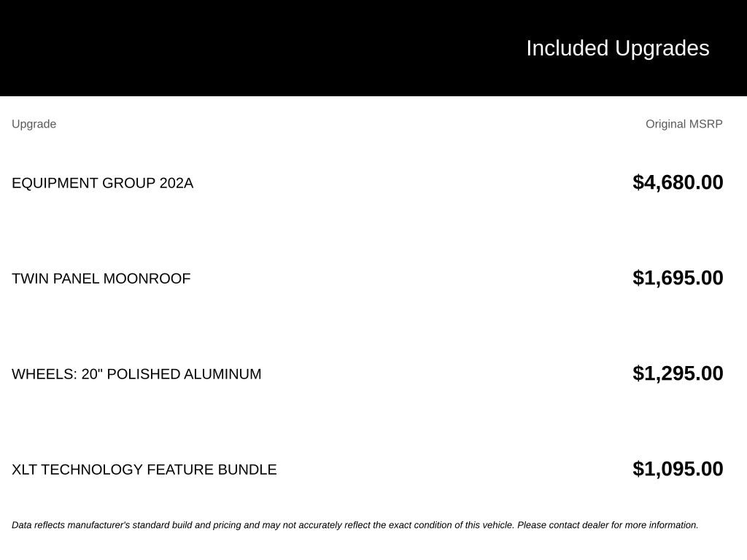Image resolution: width=747 pixels, height=560 pixels.
Task: Click the Equipment Group 202A upgrade name
Action: (102, 183)
